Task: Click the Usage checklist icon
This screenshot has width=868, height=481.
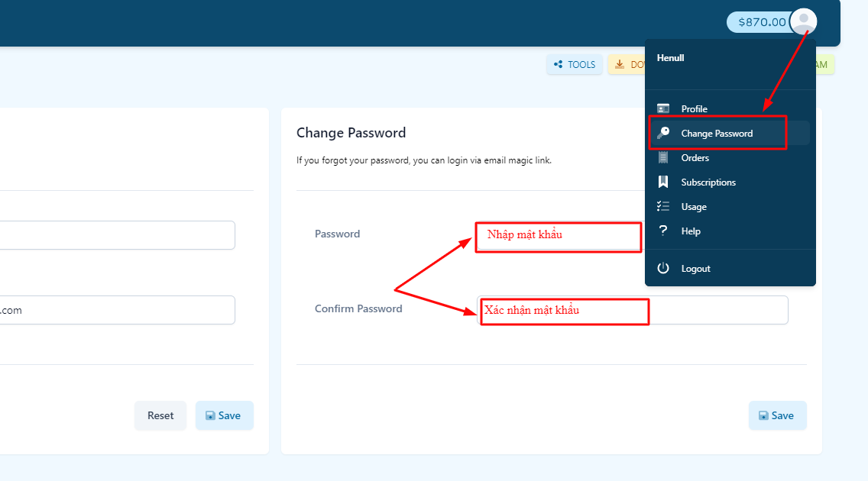Action: pos(663,206)
